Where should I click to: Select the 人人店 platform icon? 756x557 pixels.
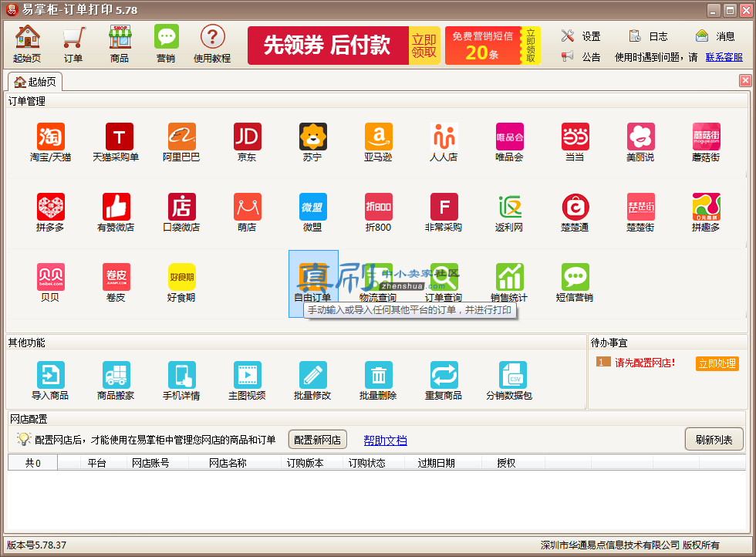click(x=444, y=142)
